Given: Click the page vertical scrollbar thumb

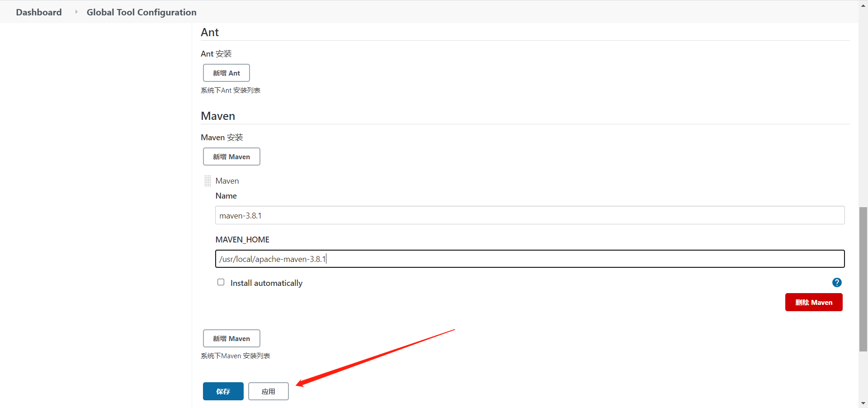Looking at the screenshot, I should [x=863, y=279].
